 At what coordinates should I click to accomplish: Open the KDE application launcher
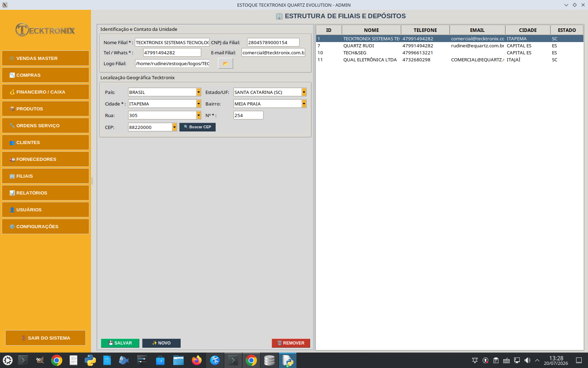coord(8,360)
